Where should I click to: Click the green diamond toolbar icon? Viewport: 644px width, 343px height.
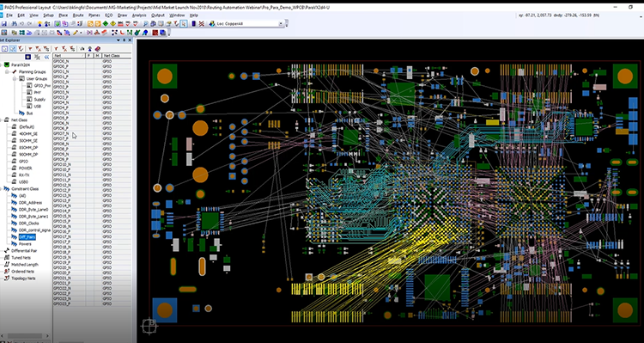pos(105,24)
